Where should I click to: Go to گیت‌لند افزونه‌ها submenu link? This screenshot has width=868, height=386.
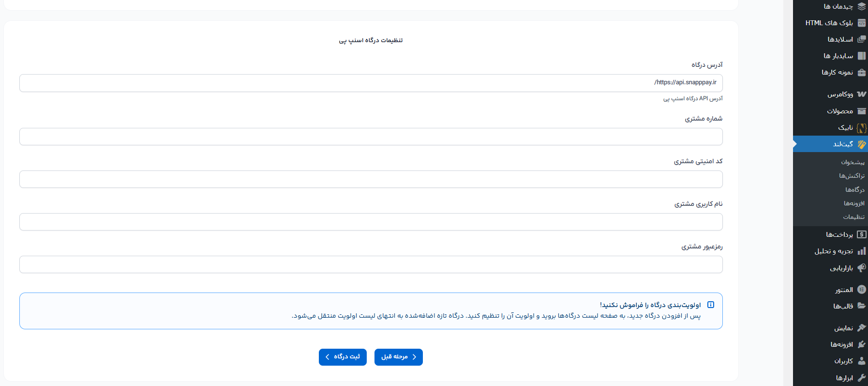(x=854, y=203)
